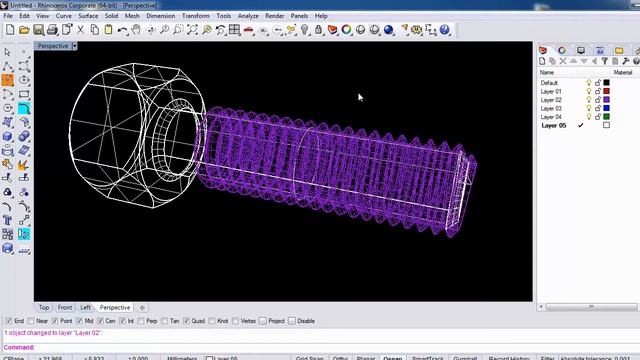Toggle the Quad osnap checkbox
The image size is (640, 360).
[x=186, y=321]
